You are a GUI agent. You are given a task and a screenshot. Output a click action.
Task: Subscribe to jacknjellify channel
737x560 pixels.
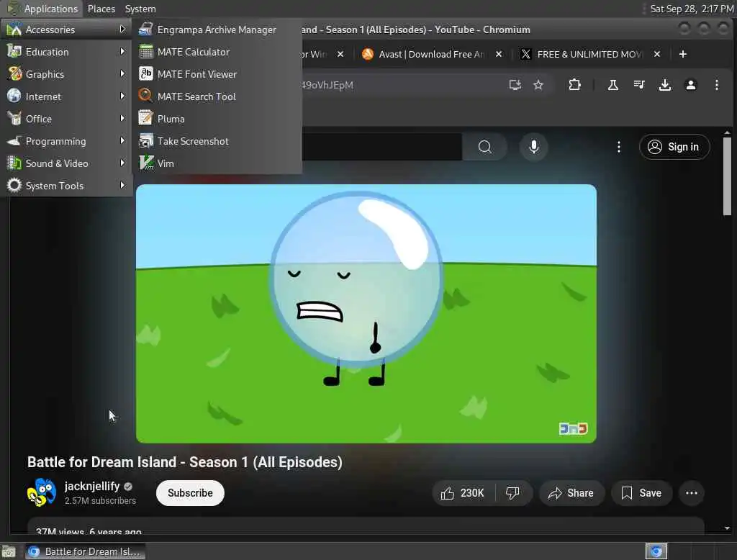190,493
